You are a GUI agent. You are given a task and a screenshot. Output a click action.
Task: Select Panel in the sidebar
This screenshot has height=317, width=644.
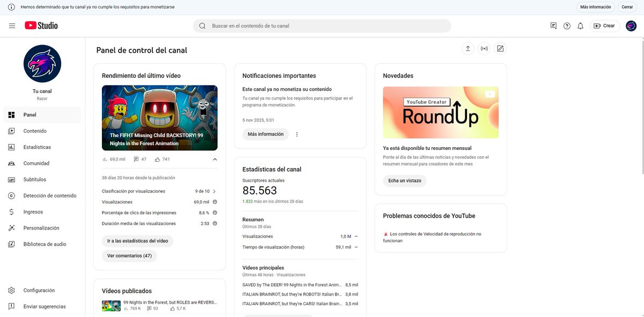(x=42, y=114)
